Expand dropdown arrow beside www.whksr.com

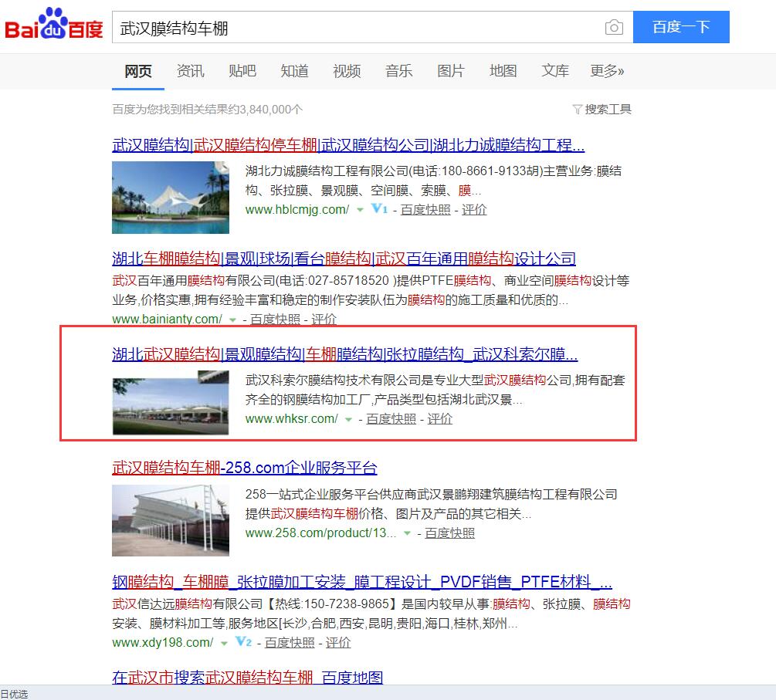[x=348, y=419]
